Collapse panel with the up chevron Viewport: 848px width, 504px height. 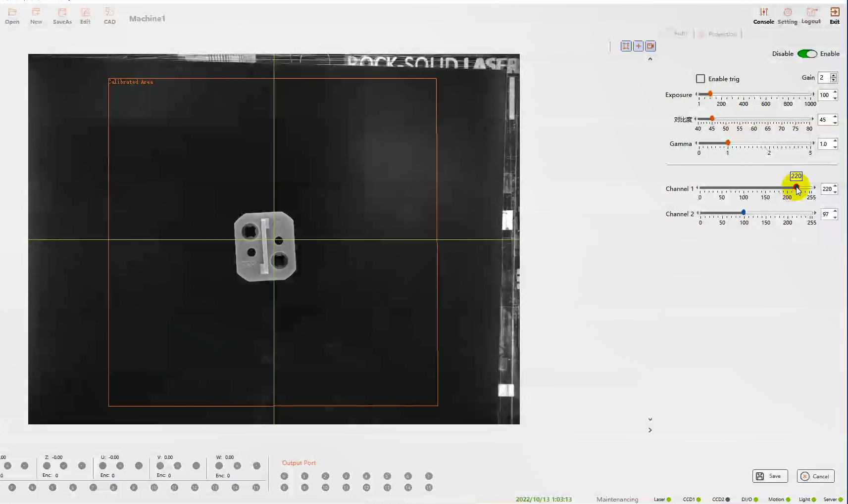(650, 59)
